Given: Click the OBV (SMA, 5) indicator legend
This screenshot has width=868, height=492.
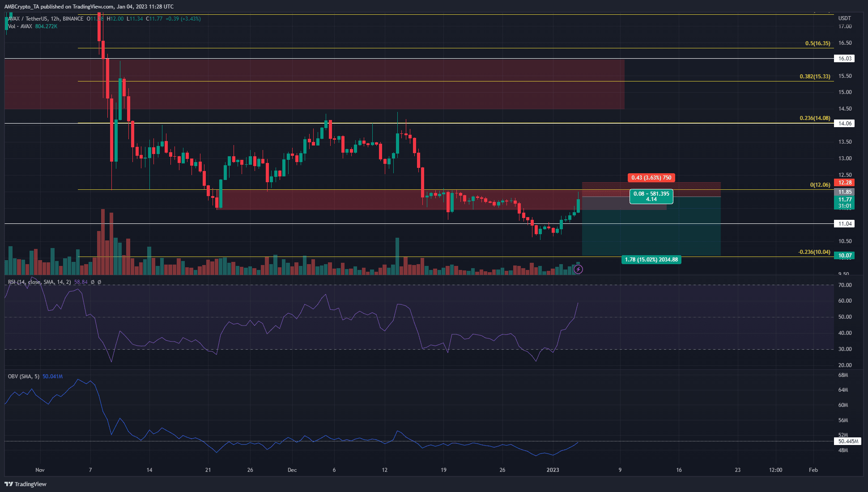Looking at the screenshot, I should [24, 376].
